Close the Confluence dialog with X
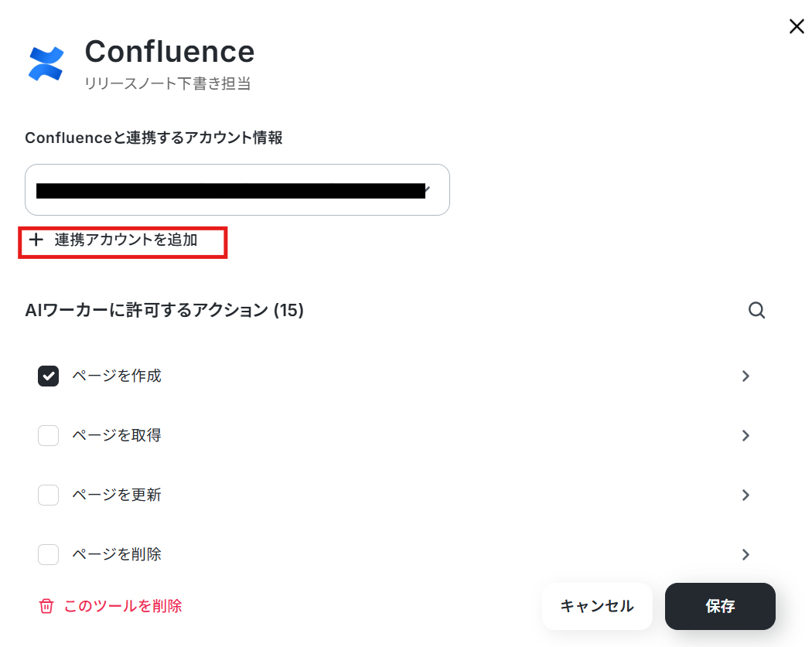This screenshot has height=647, width=812. [797, 26]
